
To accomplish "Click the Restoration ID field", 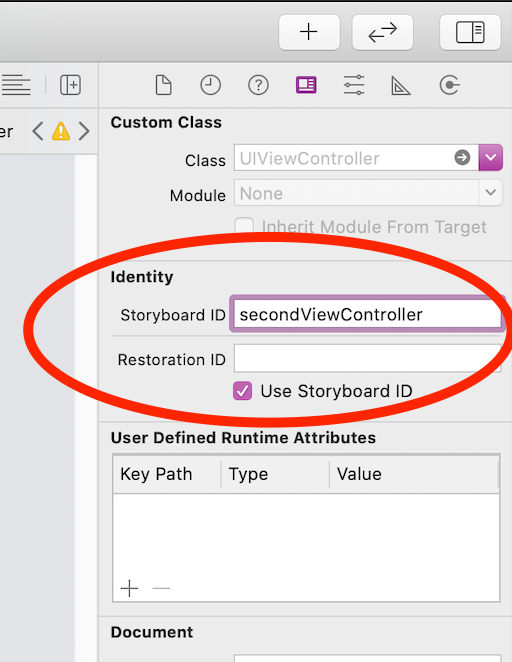I will (367, 358).
